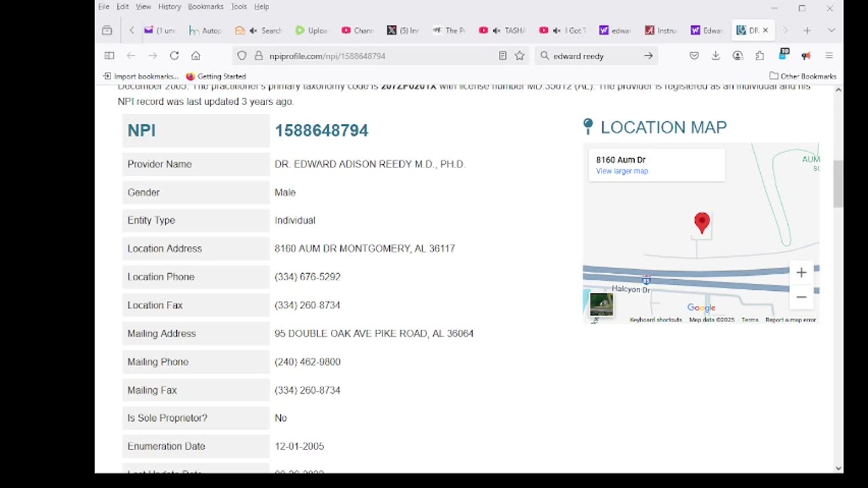This screenshot has height=488, width=868.
Task: Switch to the I Got T tab
Action: tap(562, 30)
